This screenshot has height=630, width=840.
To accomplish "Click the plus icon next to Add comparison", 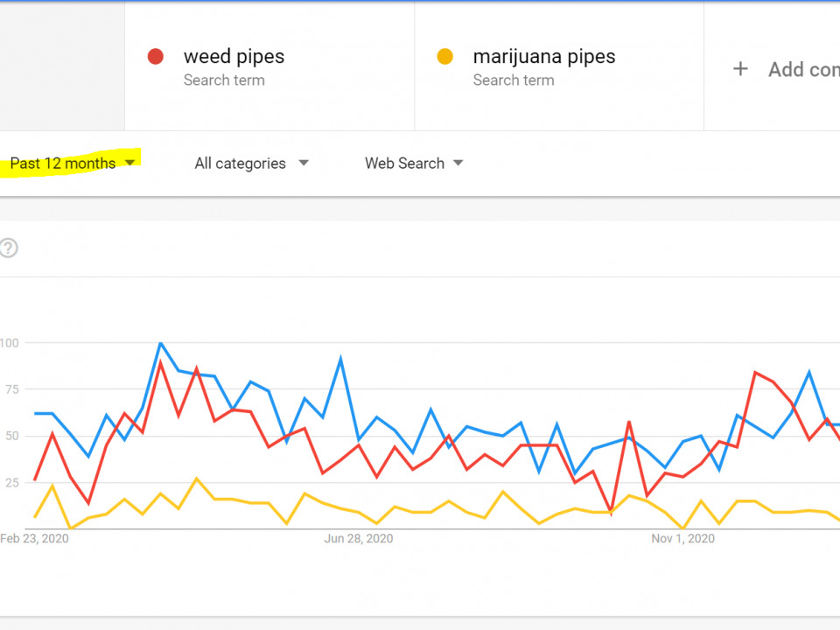I will click(x=740, y=68).
